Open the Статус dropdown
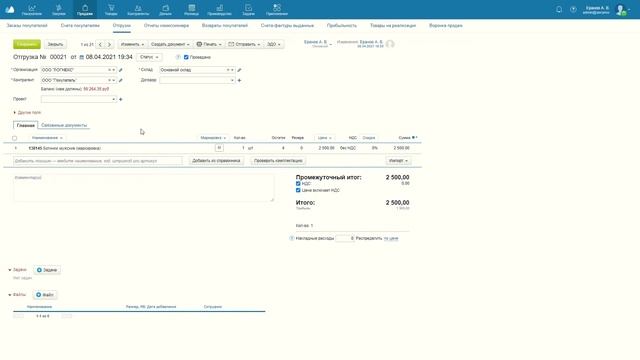 coord(149,57)
